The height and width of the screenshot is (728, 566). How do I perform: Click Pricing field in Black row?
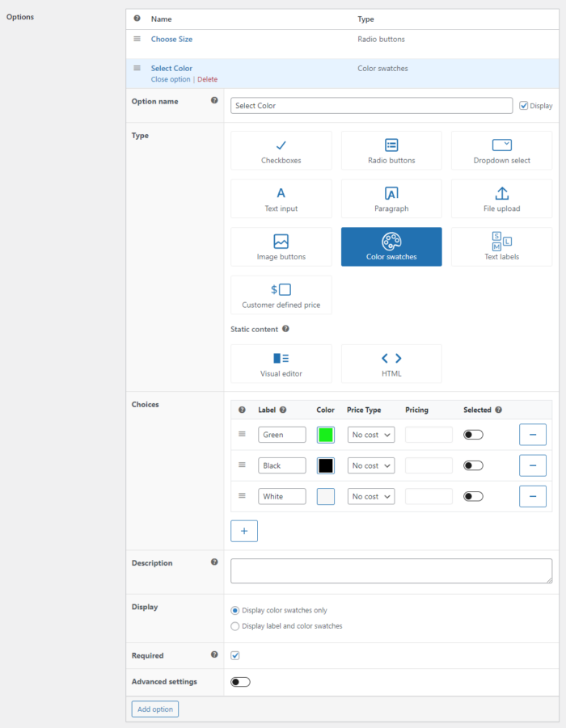pyautogui.click(x=429, y=465)
